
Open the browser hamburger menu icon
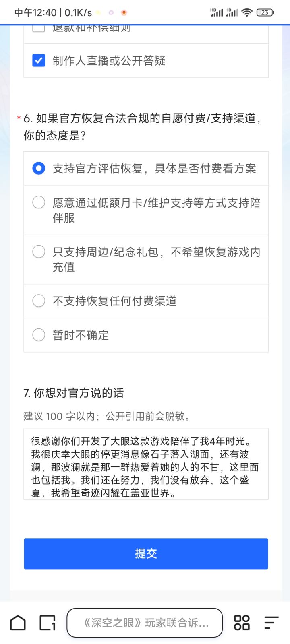tap(271, 623)
